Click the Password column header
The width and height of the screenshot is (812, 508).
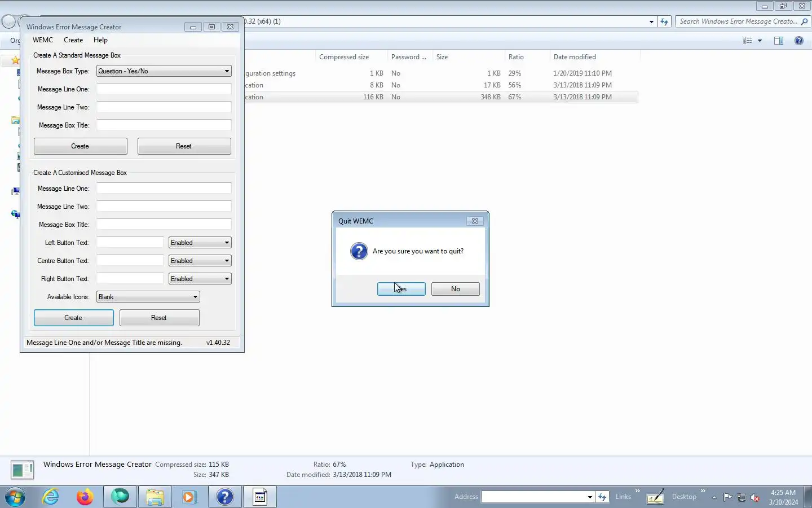[x=409, y=57]
